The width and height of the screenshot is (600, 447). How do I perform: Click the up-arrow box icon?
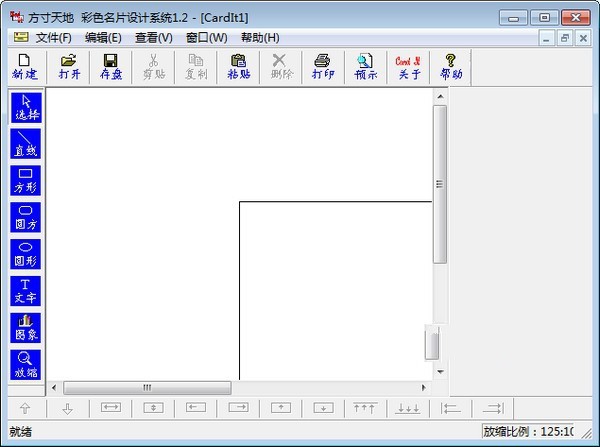(281, 408)
